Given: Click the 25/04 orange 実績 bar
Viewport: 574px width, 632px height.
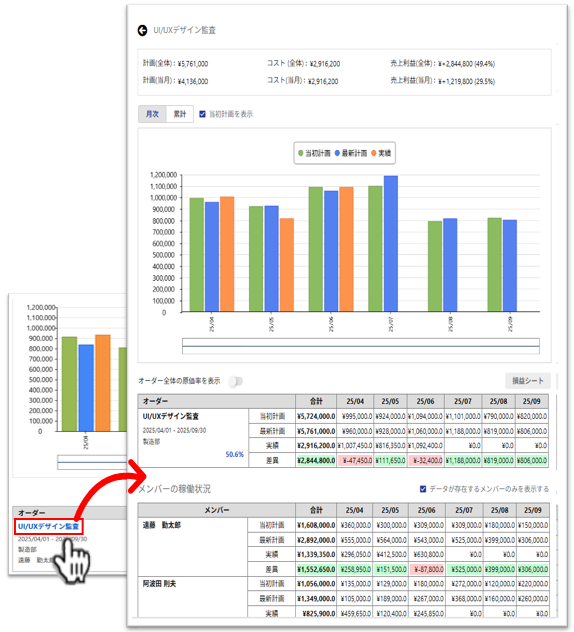Looking at the screenshot, I should [227, 254].
